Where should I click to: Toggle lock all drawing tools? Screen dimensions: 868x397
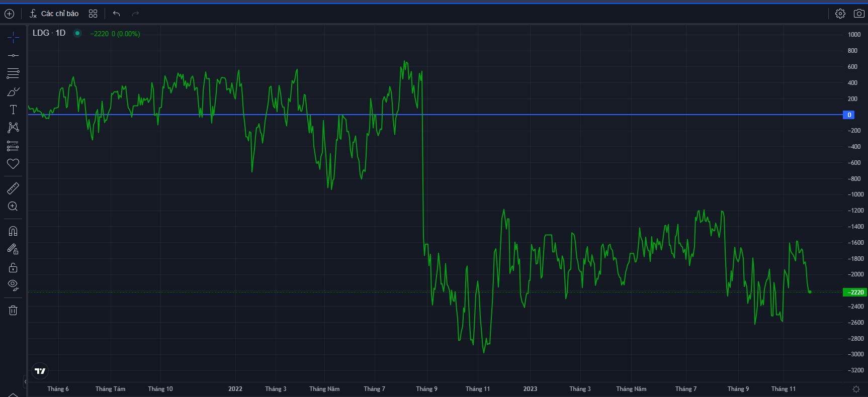[13, 267]
